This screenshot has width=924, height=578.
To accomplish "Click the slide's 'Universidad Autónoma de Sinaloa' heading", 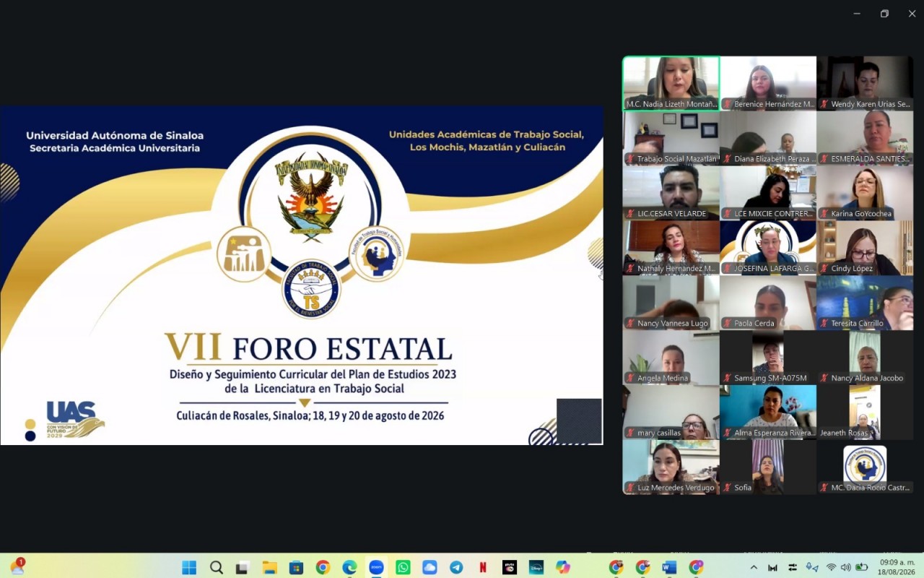I will tap(115, 135).
